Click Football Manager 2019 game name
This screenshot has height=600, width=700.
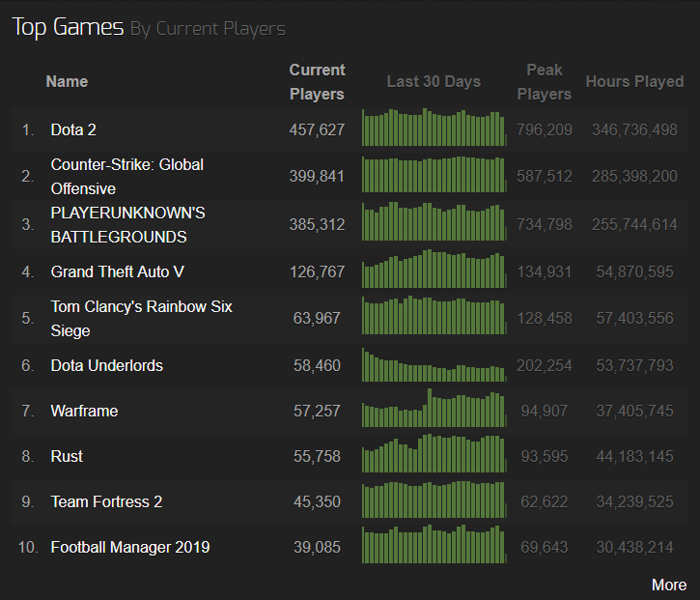pos(129,547)
